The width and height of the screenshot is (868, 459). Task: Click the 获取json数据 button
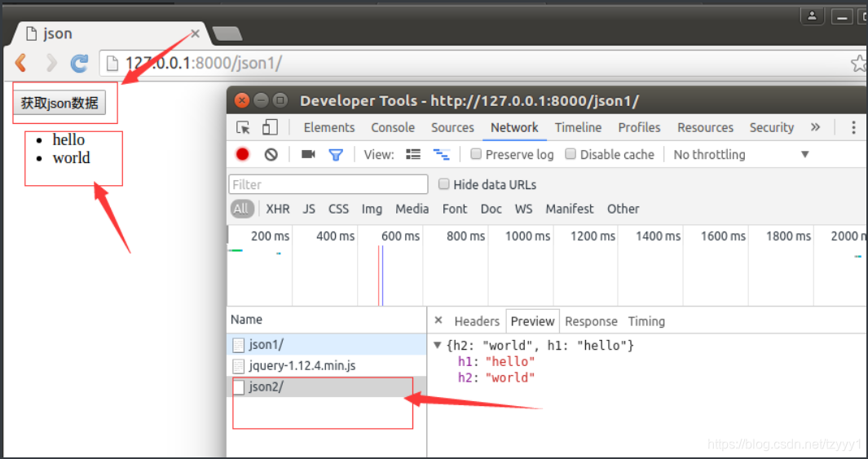click(59, 103)
